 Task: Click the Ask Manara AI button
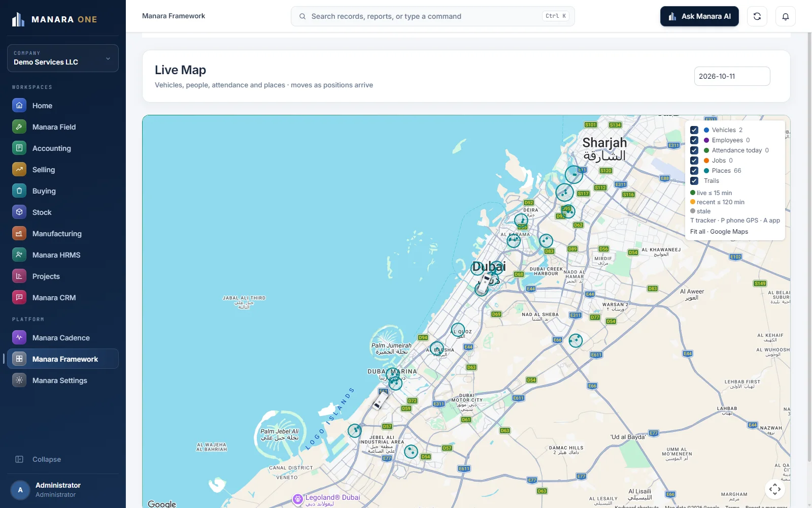coord(699,16)
